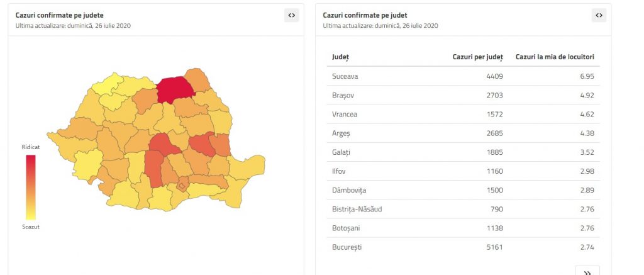This screenshot has width=644, height=275.
Task: Open embed code for the map panel
Action: (x=291, y=16)
